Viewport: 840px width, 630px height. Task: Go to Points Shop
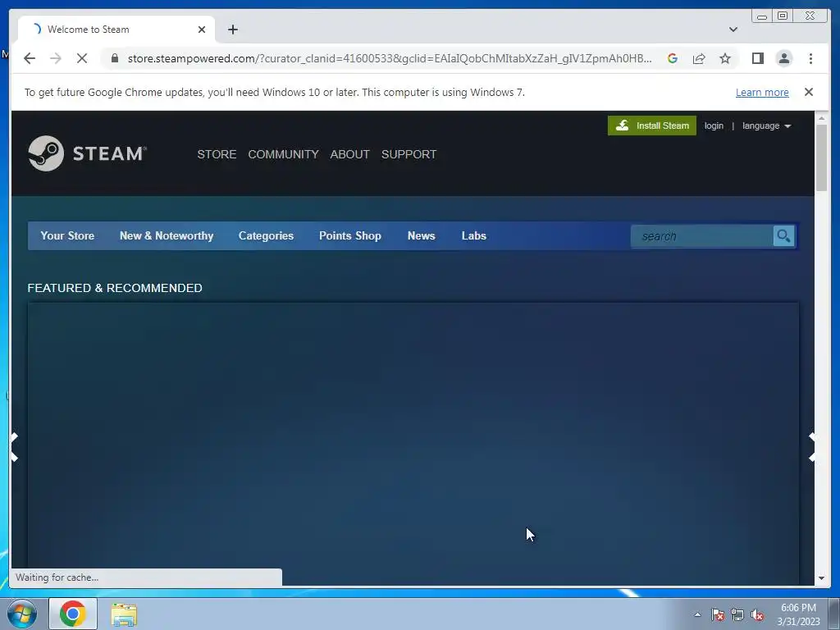[x=350, y=235]
